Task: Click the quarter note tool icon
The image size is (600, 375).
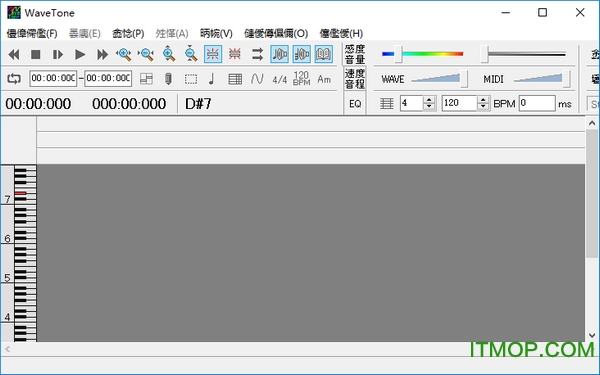Action: point(212,79)
